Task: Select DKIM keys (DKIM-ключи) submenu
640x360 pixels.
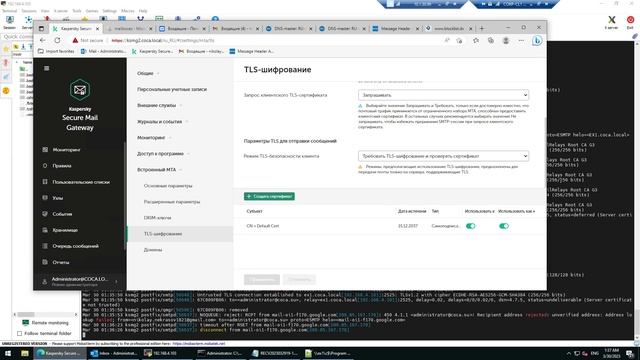Action: (x=157, y=218)
